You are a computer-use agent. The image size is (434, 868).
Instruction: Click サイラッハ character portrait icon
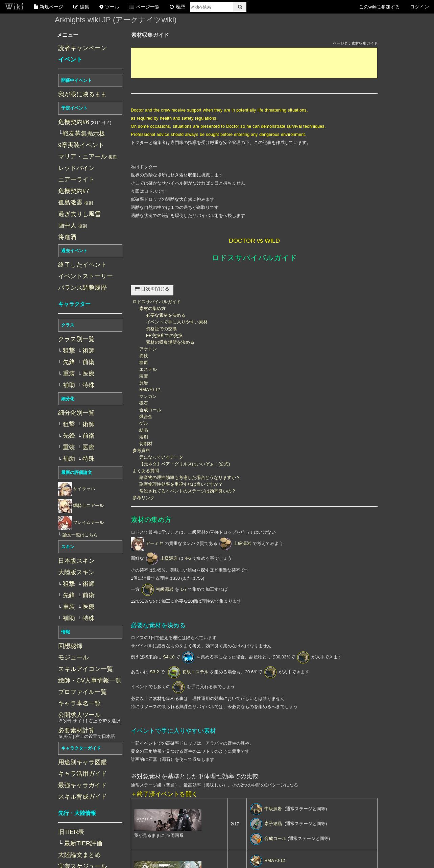coord(65,489)
